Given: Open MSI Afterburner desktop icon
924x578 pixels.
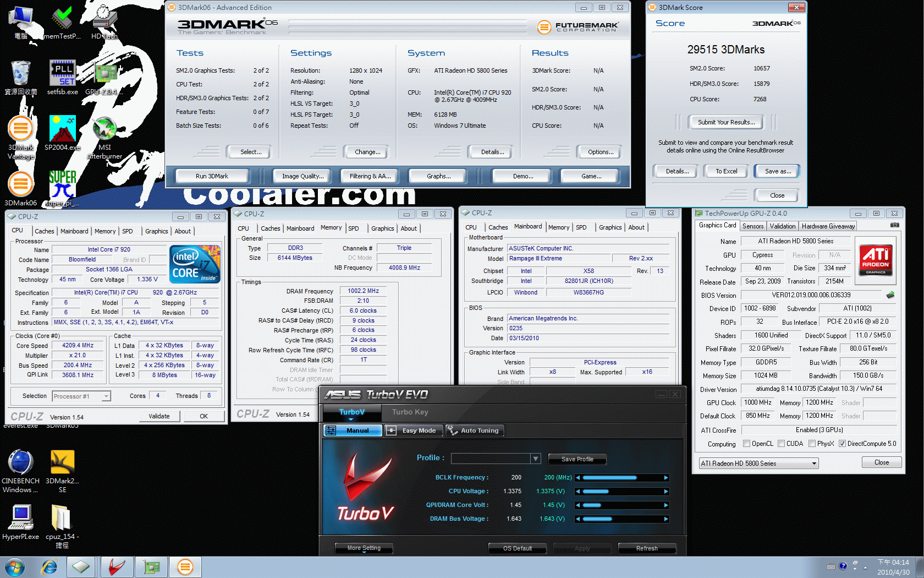Looking at the screenshot, I should click(105, 138).
